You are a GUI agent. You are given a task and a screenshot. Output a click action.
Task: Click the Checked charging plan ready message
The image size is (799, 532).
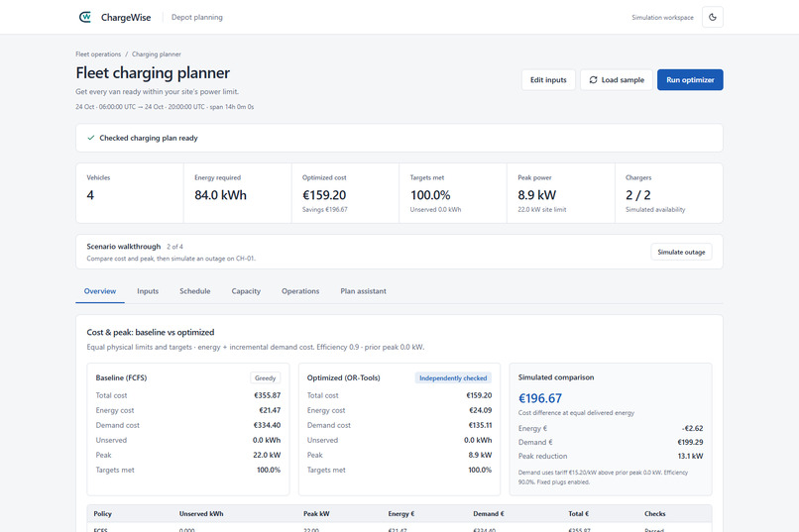tap(149, 138)
